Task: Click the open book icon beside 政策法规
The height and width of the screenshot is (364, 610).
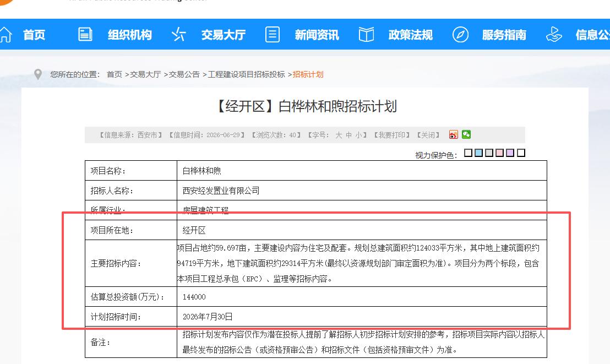Action: coord(366,34)
